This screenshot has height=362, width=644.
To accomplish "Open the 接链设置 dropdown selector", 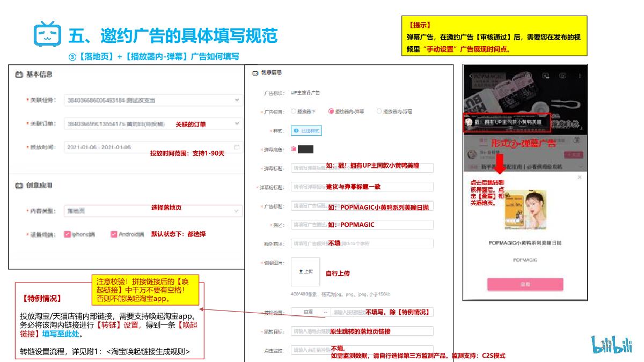I will coord(324,312).
